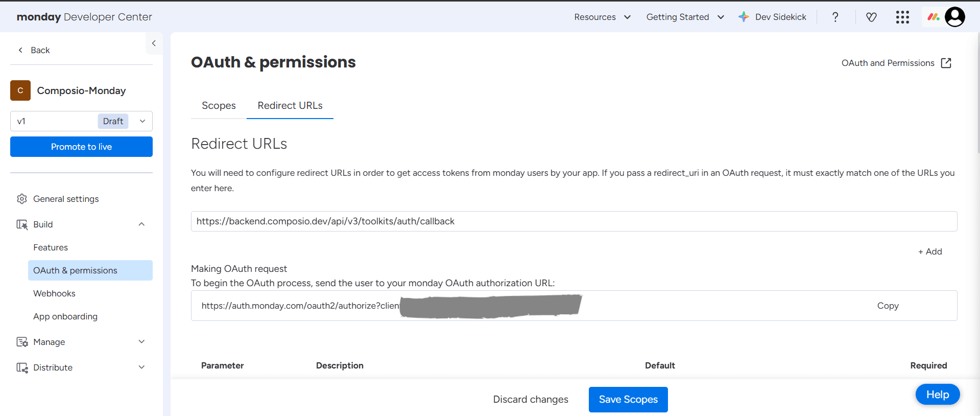Click the monday Developer Center title
This screenshot has width=980, height=416.
point(84,17)
